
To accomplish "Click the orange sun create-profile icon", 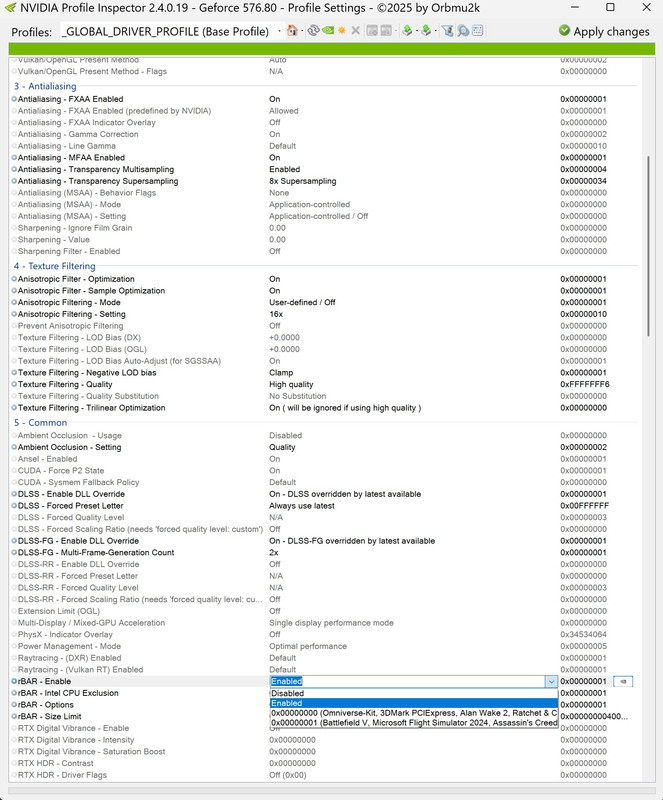I will coord(341,31).
